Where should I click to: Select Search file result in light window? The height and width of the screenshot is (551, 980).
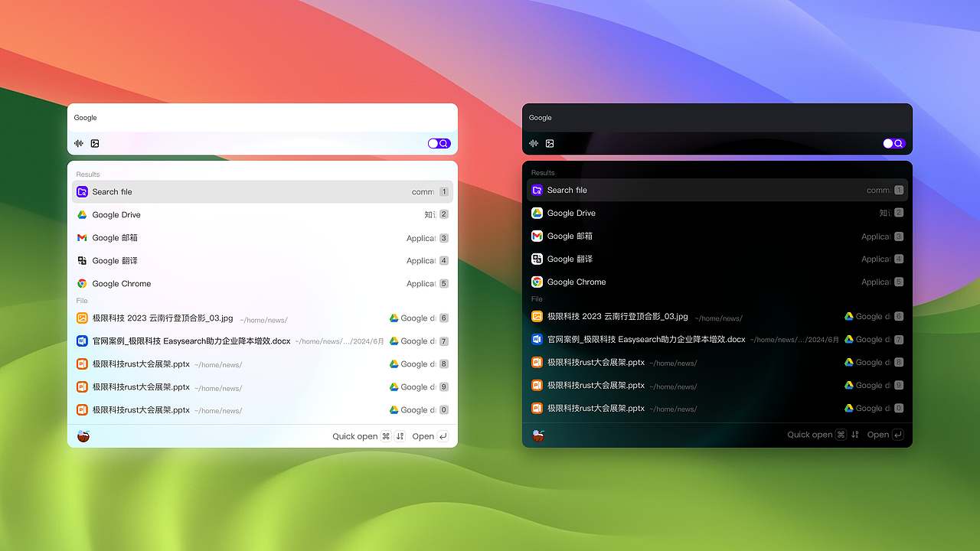coord(263,192)
